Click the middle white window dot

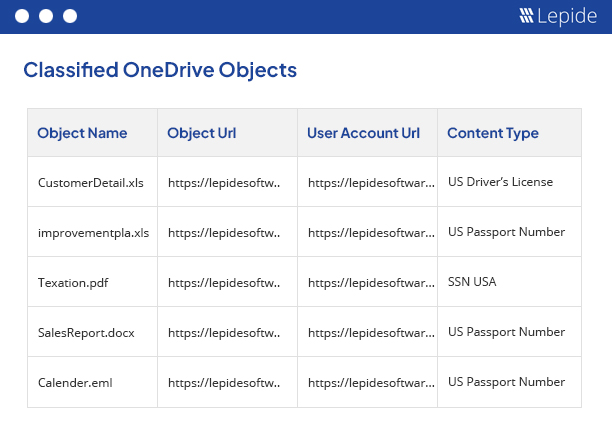click(46, 16)
